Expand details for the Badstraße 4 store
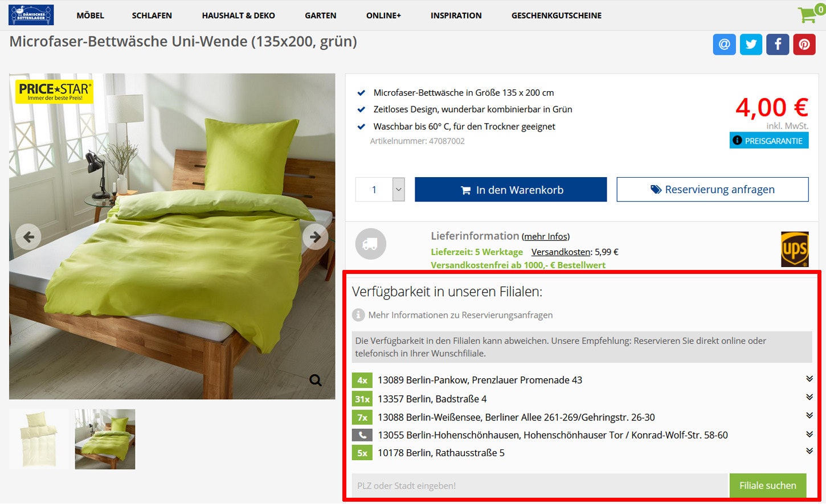 click(809, 396)
